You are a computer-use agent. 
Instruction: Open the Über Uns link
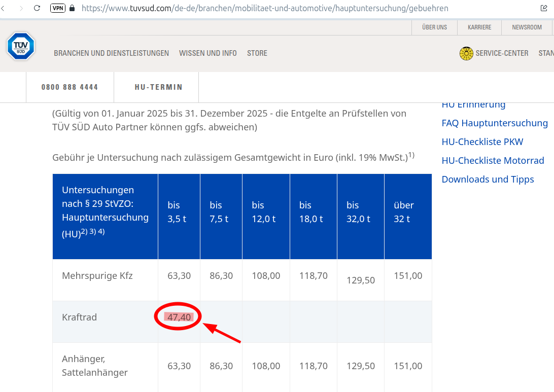pos(434,27)
